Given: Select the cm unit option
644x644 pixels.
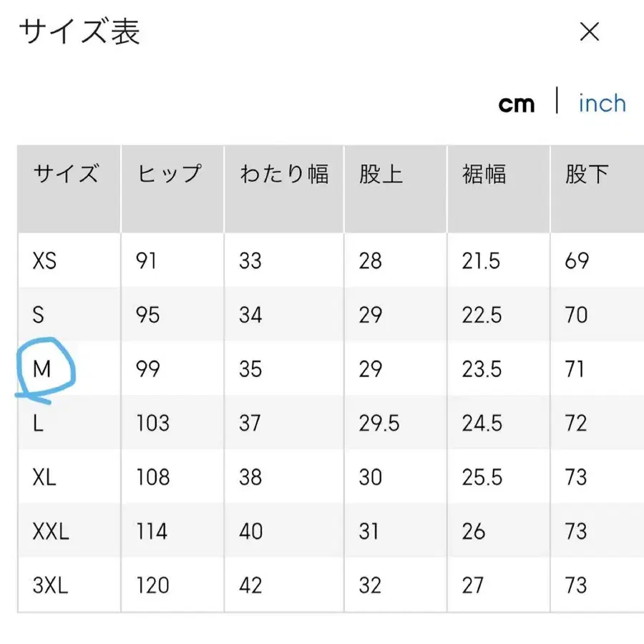Looking at the screenshot, I should click(517, 103).
